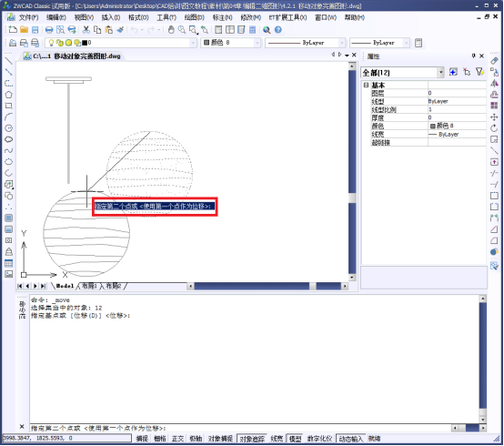Open the 文件(F) menu
This screenshot has height=446, width=504.
pyautogui.click(x=27, y=17)
